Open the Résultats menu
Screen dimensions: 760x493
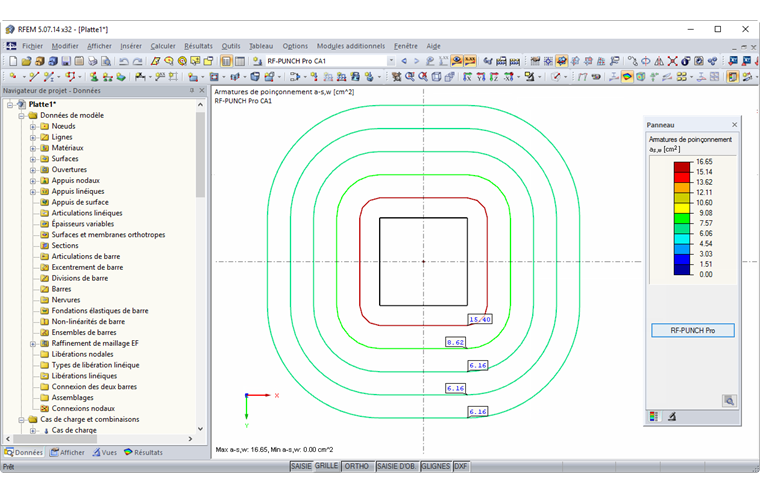pyautogui.click(x=198, y=46)
